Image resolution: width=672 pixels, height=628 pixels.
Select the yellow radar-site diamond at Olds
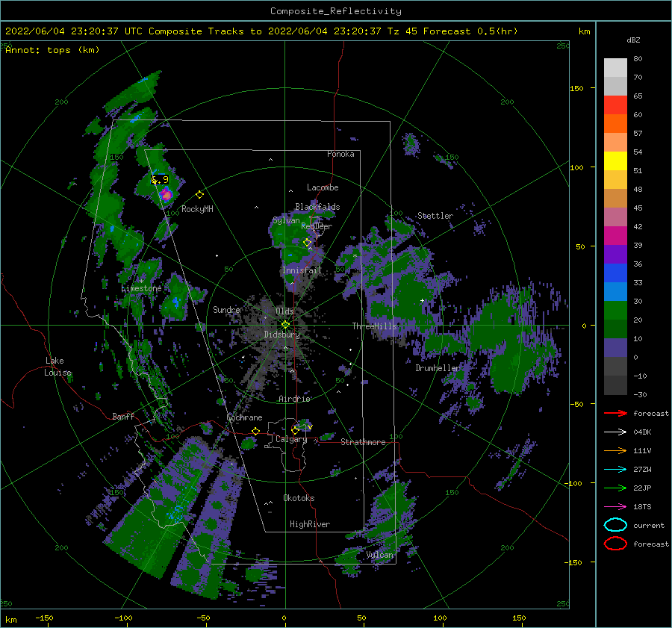[x=285, y=325]
